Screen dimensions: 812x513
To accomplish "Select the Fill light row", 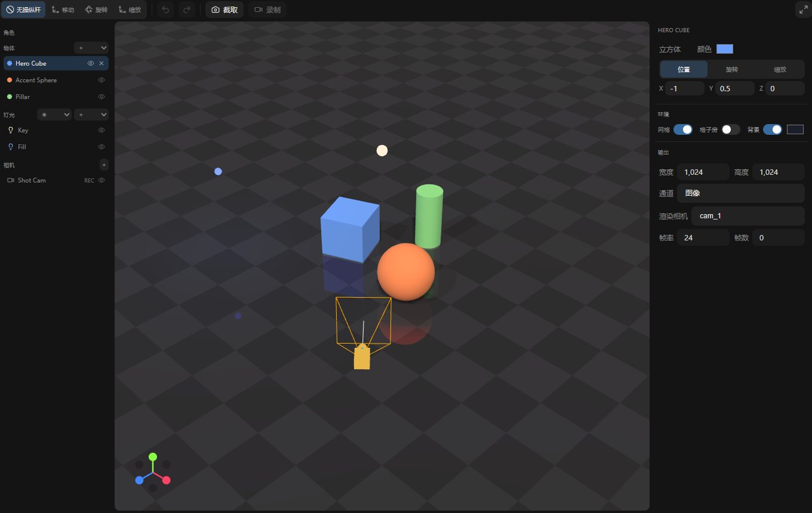I will (56, 147).
